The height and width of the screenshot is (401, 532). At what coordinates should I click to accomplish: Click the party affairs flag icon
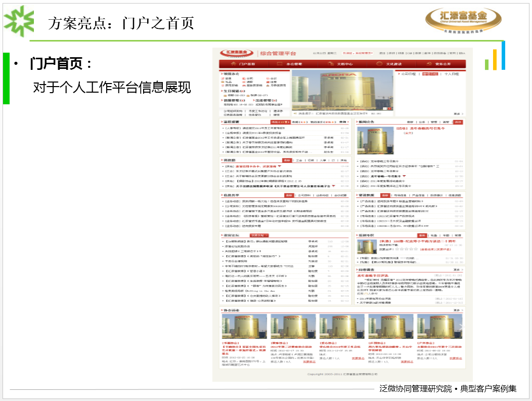click(x=429, y=64)
